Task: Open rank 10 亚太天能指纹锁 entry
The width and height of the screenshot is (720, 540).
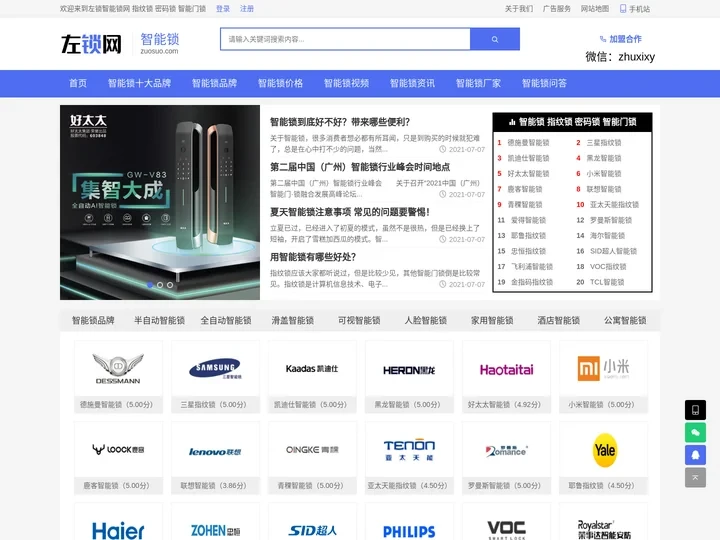Action: click(x=614, y=204)
